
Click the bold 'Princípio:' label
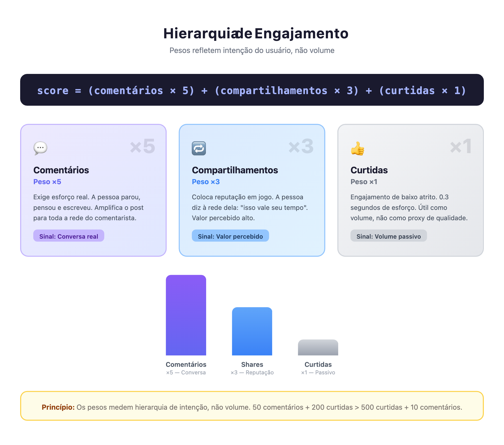point(58,407)
